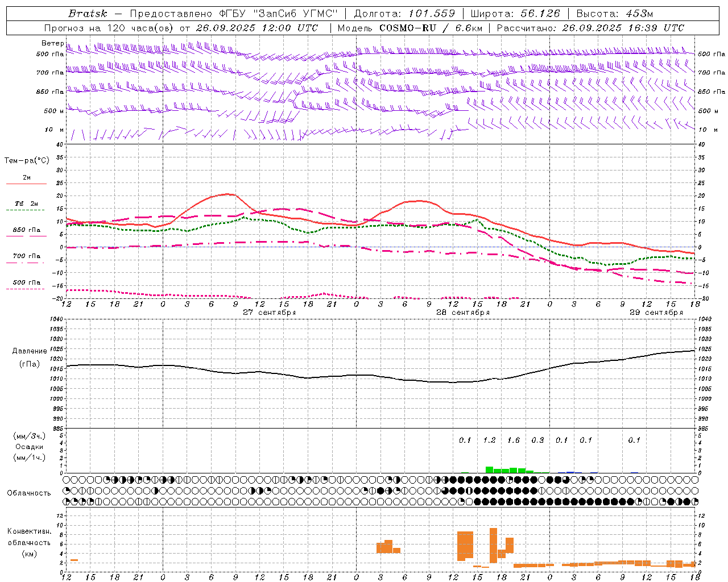Click the '500 м' wind level label on left

pyautogui.click(x=54, y=111)
